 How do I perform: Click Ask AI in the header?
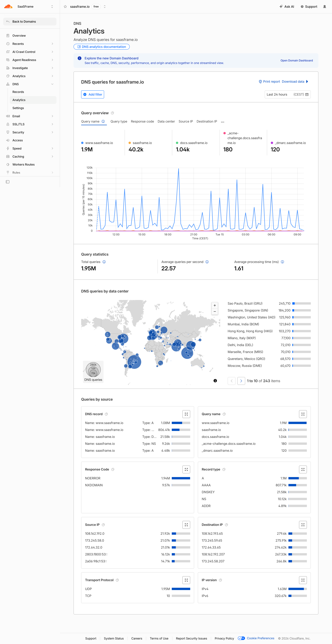point(287,7)
